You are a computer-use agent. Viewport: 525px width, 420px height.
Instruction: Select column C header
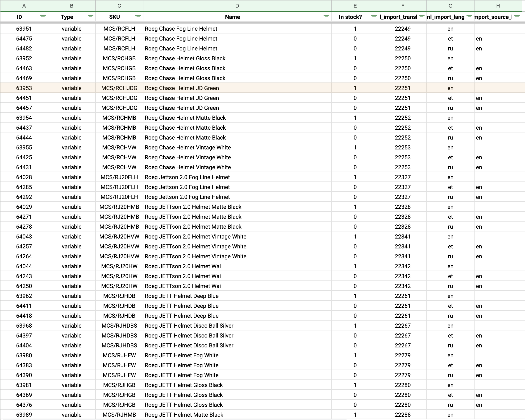point(119,6)
